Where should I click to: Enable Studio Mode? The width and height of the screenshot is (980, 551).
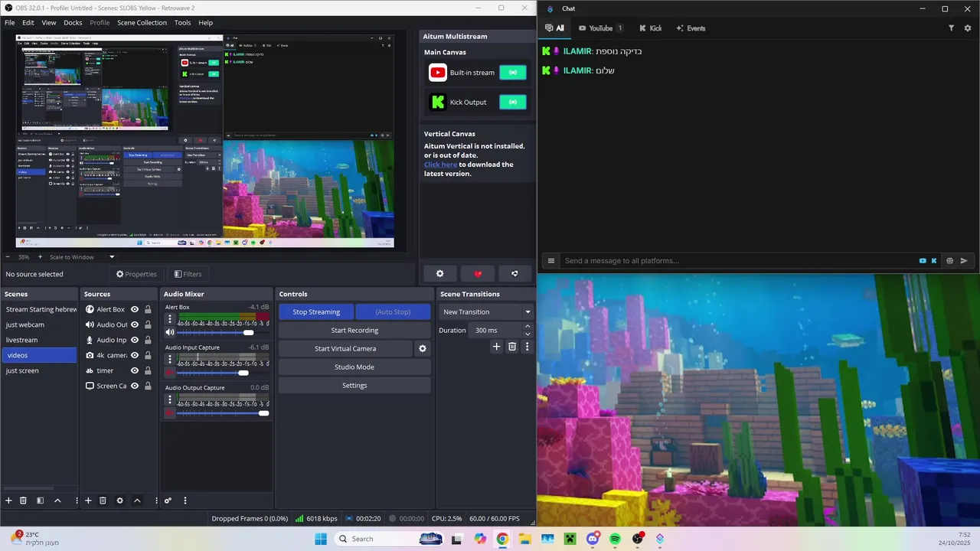(x=354, y=367)
